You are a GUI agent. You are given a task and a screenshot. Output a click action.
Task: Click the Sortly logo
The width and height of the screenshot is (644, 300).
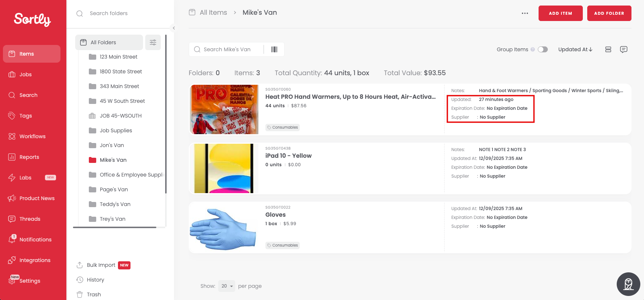(x=32, y=20)
